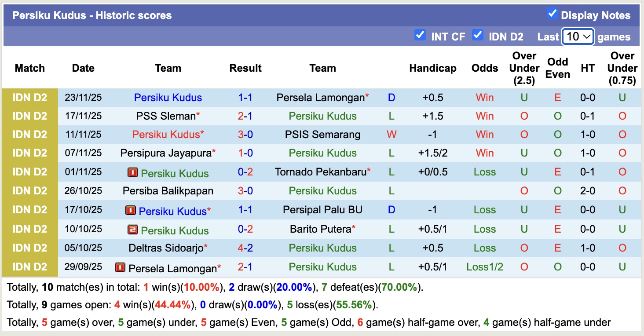Open the Last games count dropdown

click(578, 37)
